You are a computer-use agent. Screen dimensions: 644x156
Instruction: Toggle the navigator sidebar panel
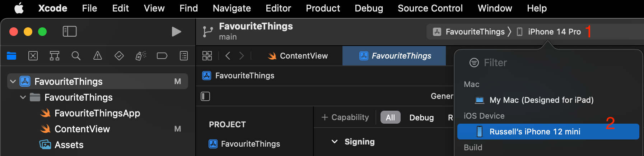coord(70,32)
